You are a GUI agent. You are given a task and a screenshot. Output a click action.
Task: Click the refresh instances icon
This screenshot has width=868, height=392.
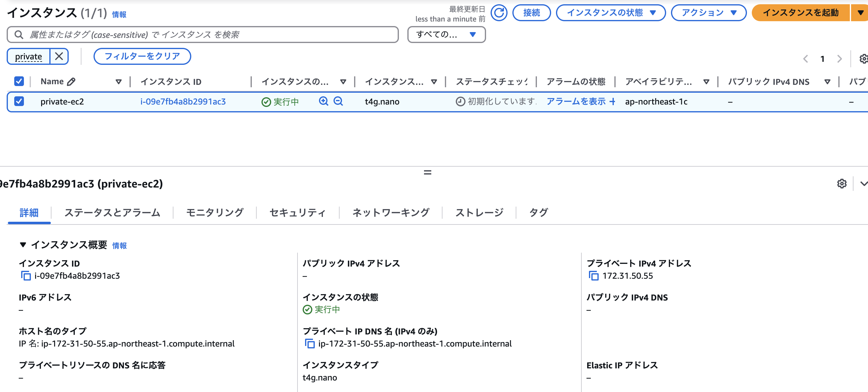pos(499,13)
